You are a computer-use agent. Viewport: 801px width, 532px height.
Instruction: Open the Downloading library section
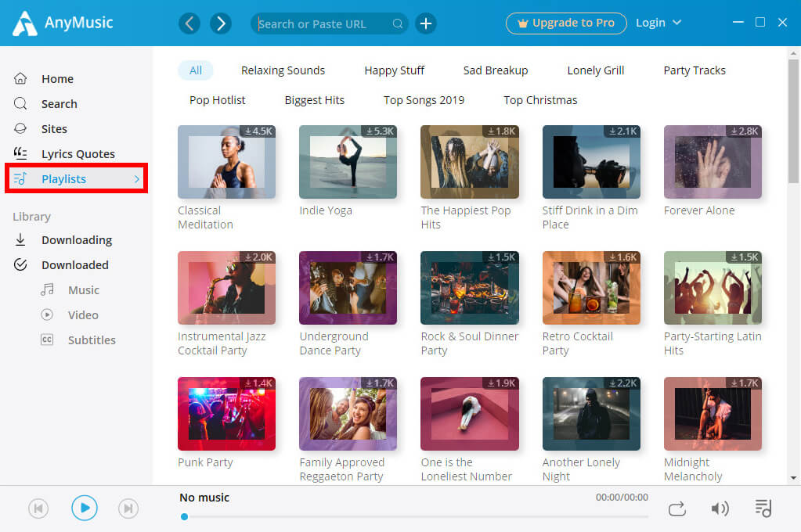pyautogui.click(x=77, y=240)
